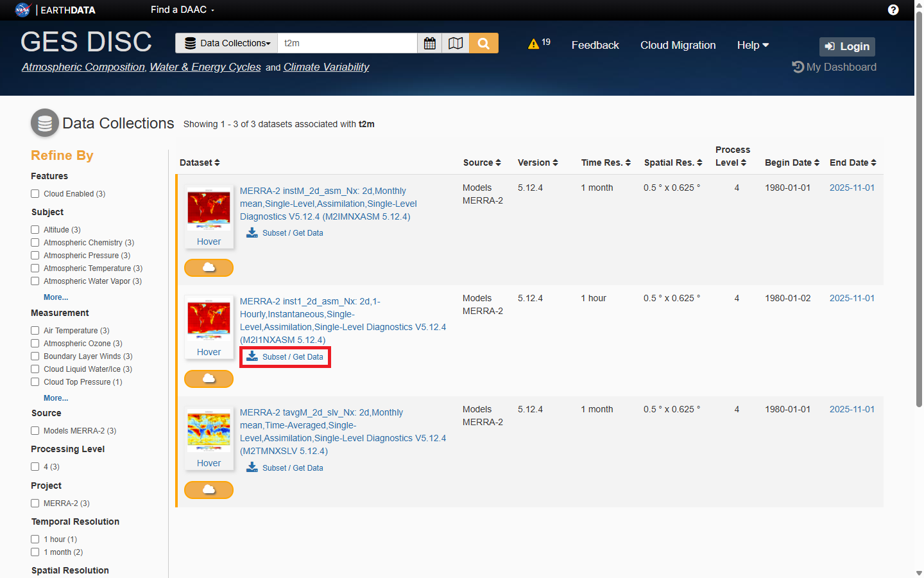Sort by End Date column arrows

(x=873, y=162)
